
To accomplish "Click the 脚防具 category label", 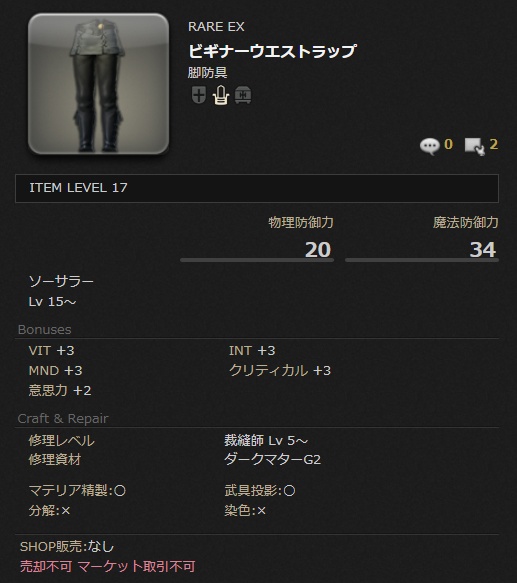I will click(208, 73).
